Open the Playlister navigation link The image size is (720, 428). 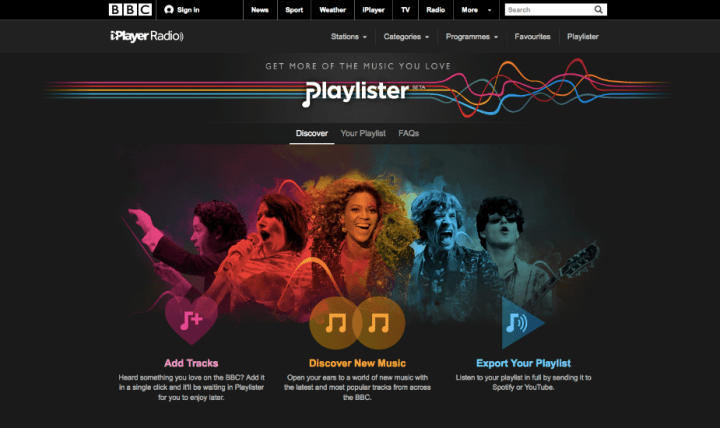pyautogui.click(x=583, y=37)
